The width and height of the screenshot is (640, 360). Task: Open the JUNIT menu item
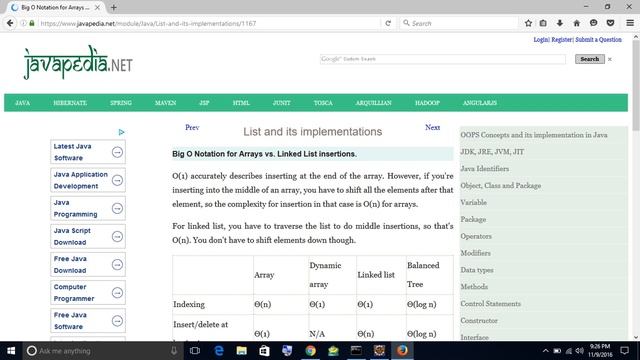(282, 103)
